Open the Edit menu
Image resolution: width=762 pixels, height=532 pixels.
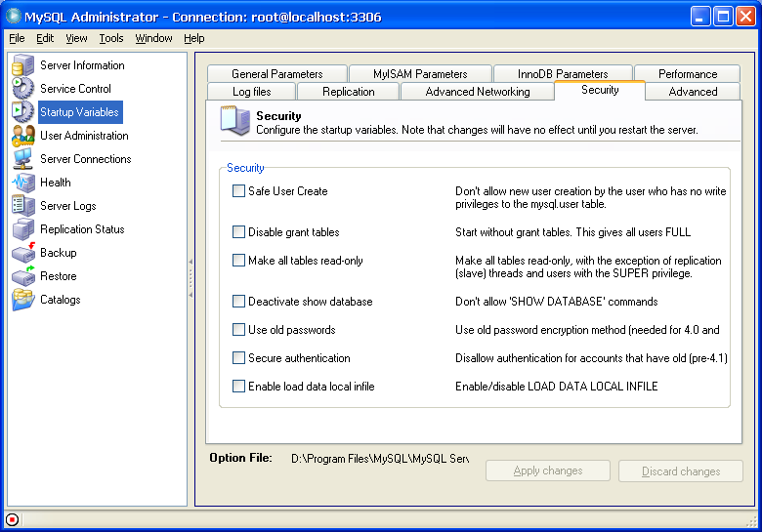(45, 38)
